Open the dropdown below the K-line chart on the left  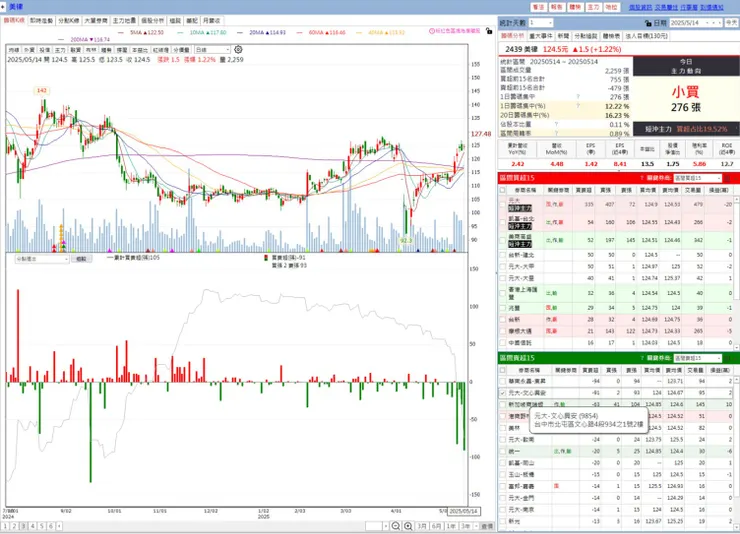pos(42,259)
